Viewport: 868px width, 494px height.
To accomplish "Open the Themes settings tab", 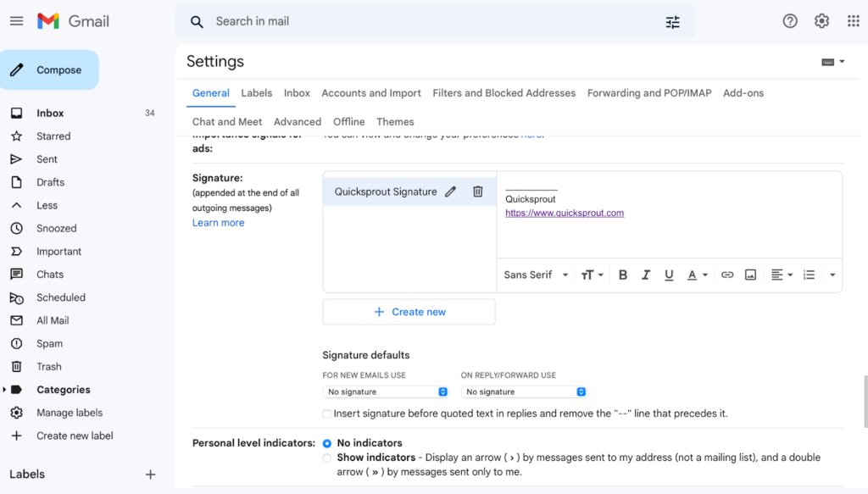I will [x=395, y=121].
